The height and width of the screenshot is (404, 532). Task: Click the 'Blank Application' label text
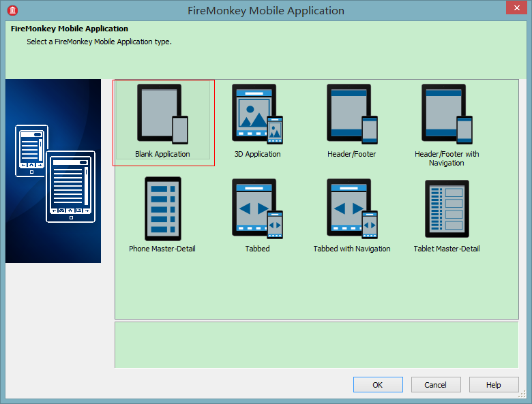[162, 154]
